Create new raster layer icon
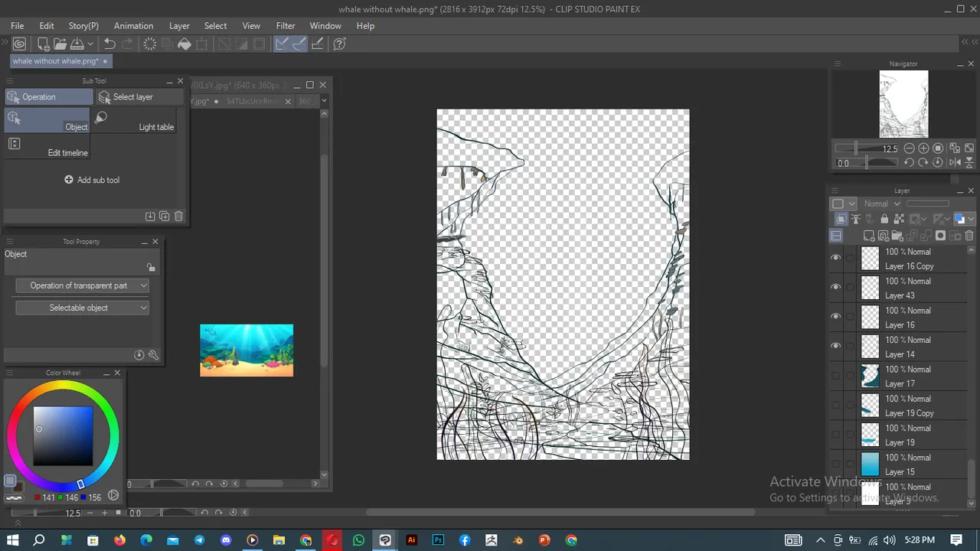Image resolution: width=980 pixels, height=551 pixels. (868, 236)
